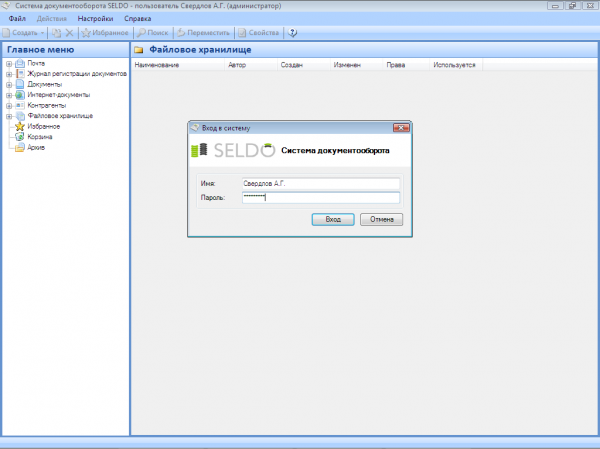The width and height of the screenshot is (600, 449).
Task: Close the Вход в систему dialog
Action: [x=401, y=128]
